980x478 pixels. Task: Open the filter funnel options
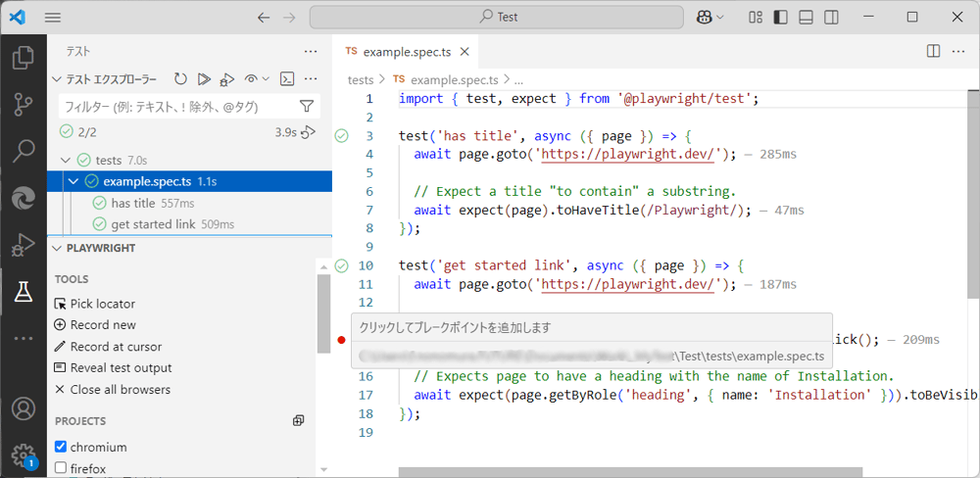(x=307, y=106)
